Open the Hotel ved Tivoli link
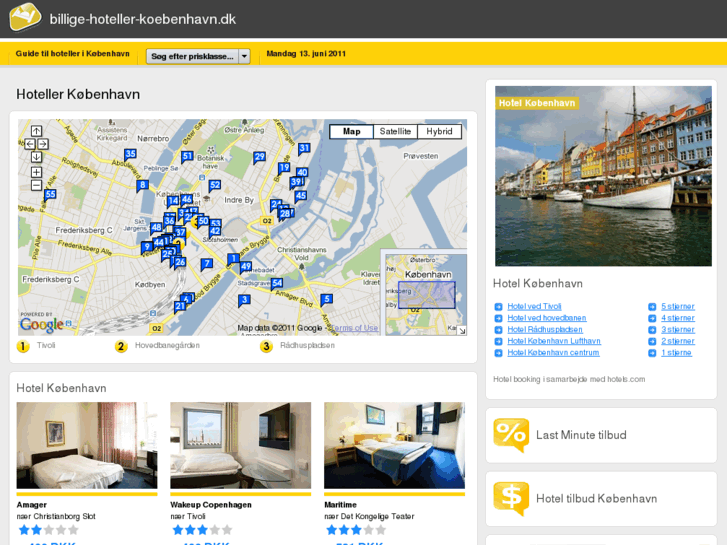727x545 pixels. (x=534, y=306)
